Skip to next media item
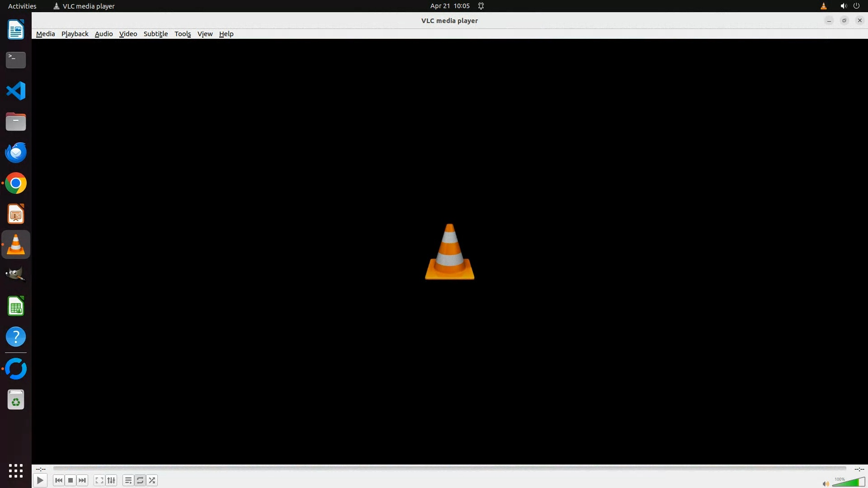Screen dimensions: 868x488 (x=82, y=480)
